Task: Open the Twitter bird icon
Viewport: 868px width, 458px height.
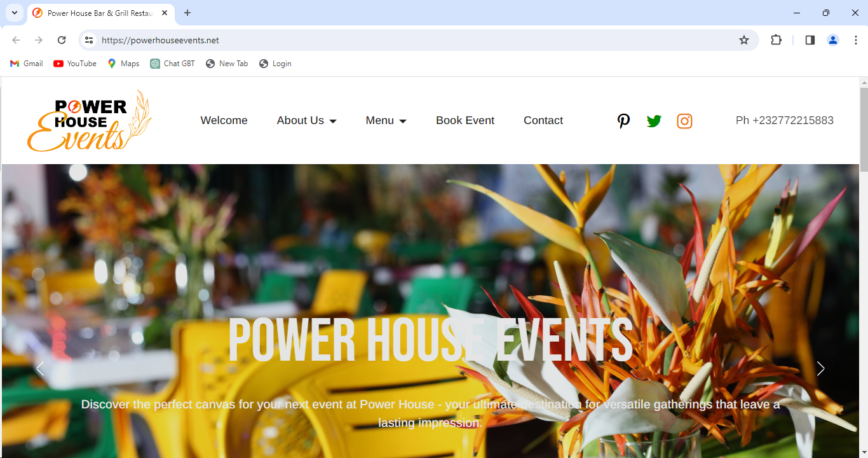Action: [x=654, y=121]
